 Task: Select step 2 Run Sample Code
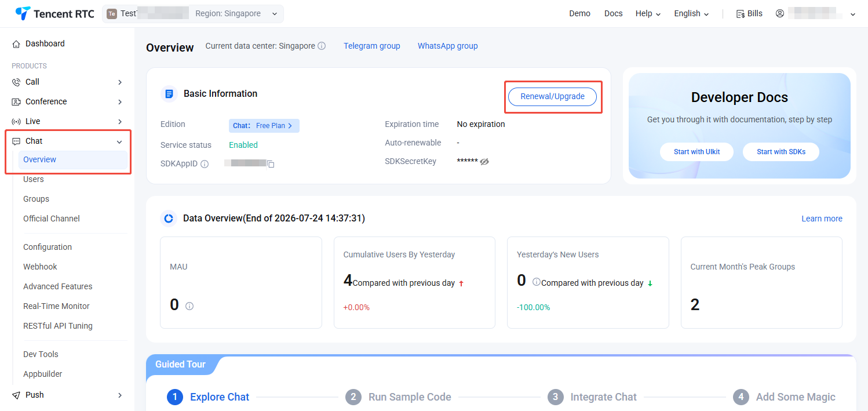pos(398,397)
